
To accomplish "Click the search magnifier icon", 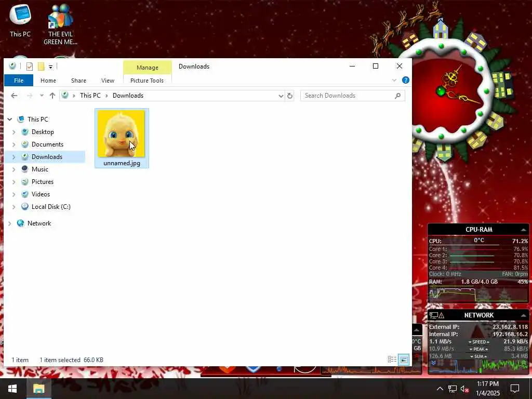I will (397, 96).
